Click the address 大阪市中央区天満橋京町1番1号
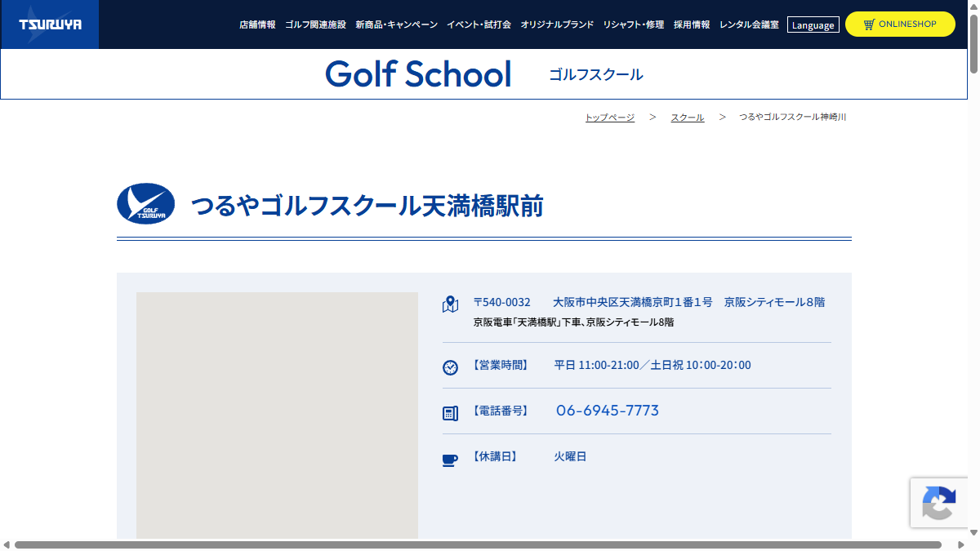Image resolution: width=980 pixels, height=551 pixels. (633, 302)
